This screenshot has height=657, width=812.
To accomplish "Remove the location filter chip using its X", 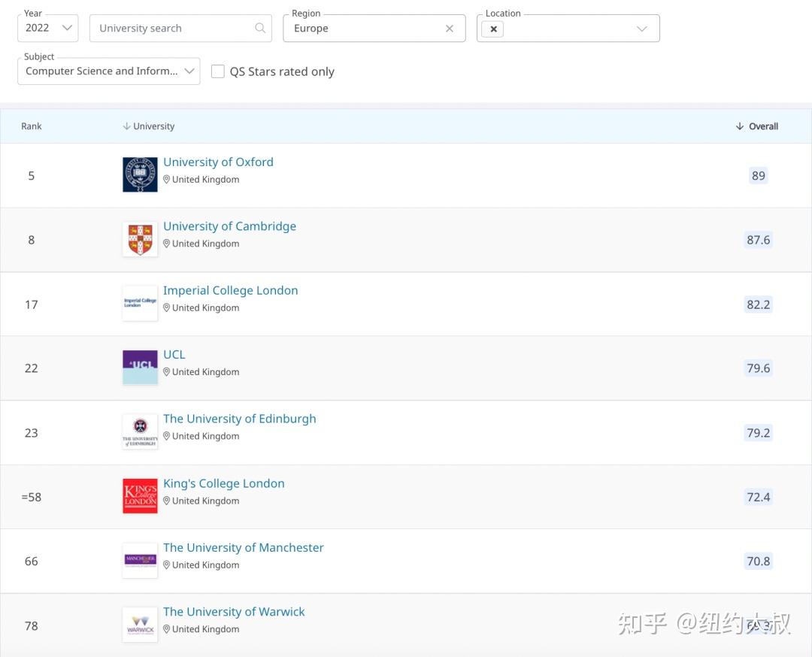I will click(x=493, y=29).
